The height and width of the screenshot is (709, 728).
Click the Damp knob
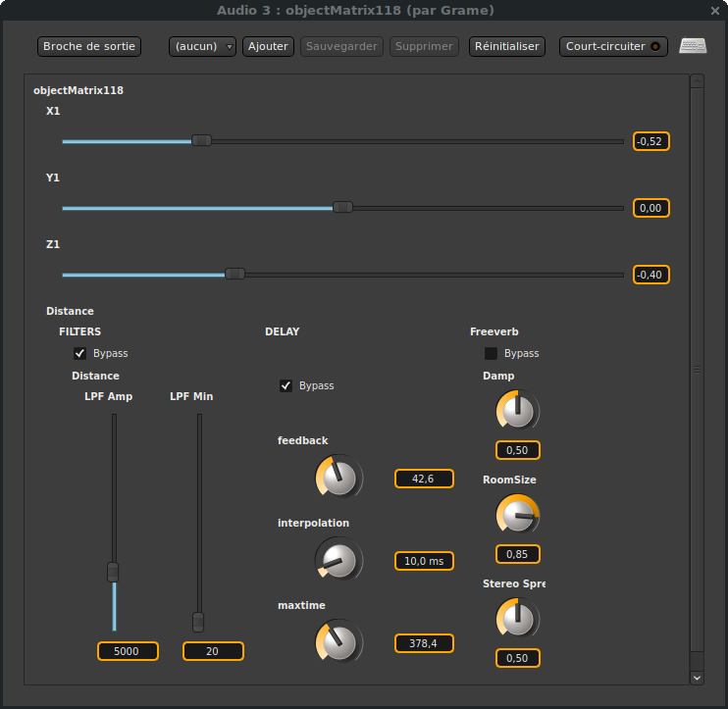click(517, 411)
